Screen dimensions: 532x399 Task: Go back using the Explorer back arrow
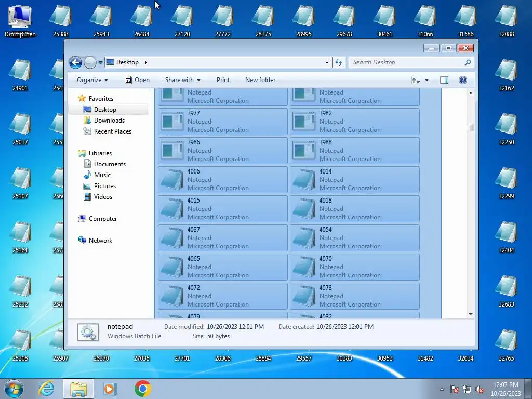(75, 62)
